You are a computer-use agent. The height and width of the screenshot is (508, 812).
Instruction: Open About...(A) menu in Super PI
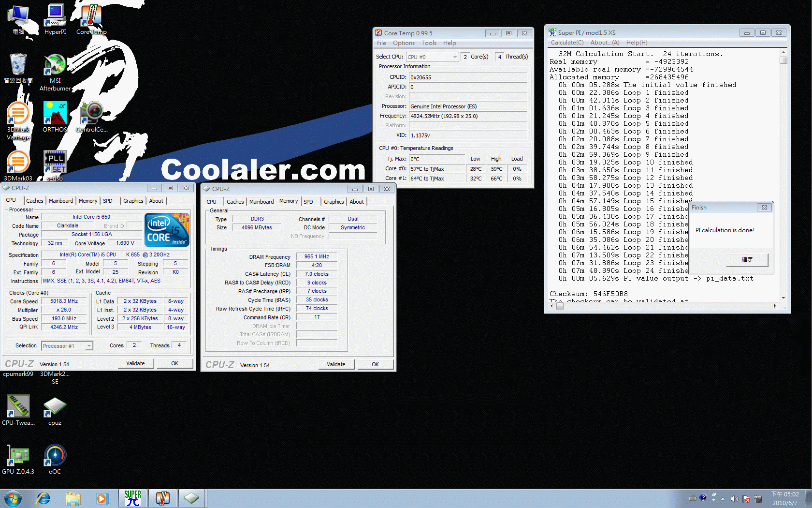pyautogui.click(x=605, y=43)
